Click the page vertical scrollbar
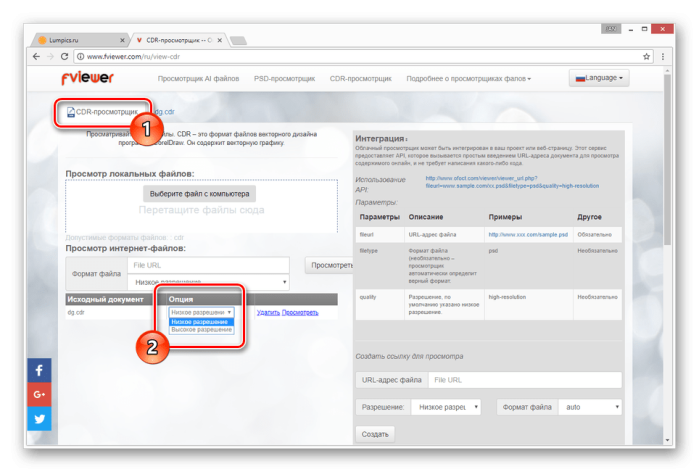 coord(667,256)
